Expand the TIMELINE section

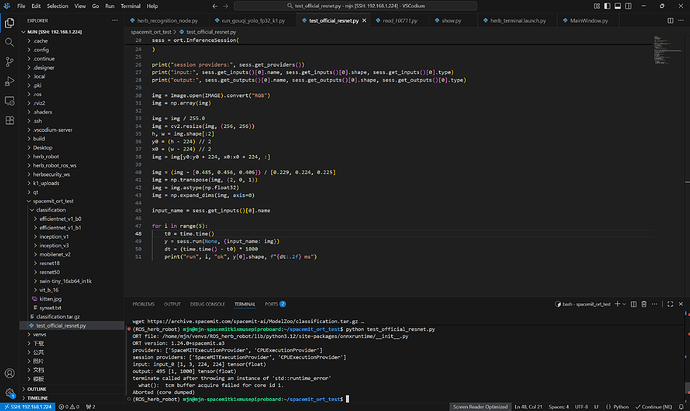(x=37, y=398)
